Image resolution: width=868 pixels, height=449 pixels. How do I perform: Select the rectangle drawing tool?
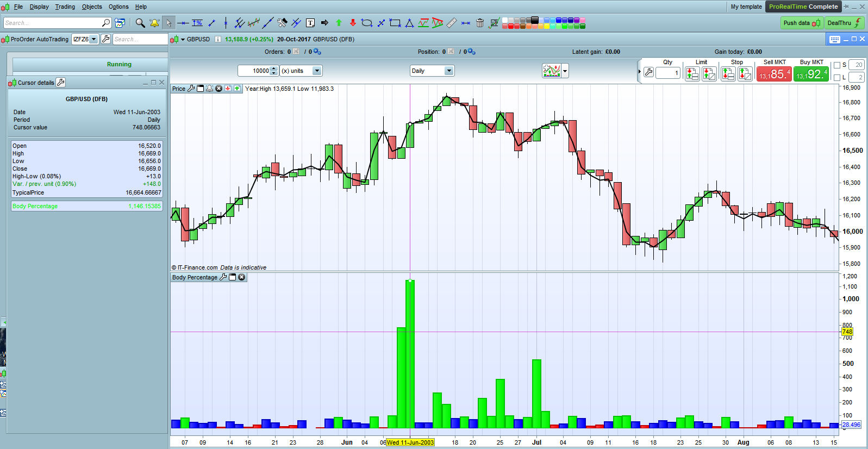click(395, 23)
